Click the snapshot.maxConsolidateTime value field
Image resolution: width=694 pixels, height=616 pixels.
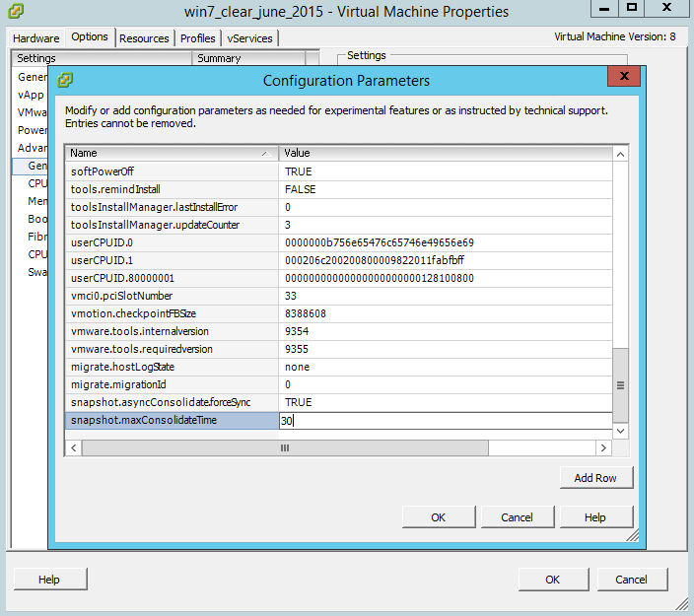446,421
